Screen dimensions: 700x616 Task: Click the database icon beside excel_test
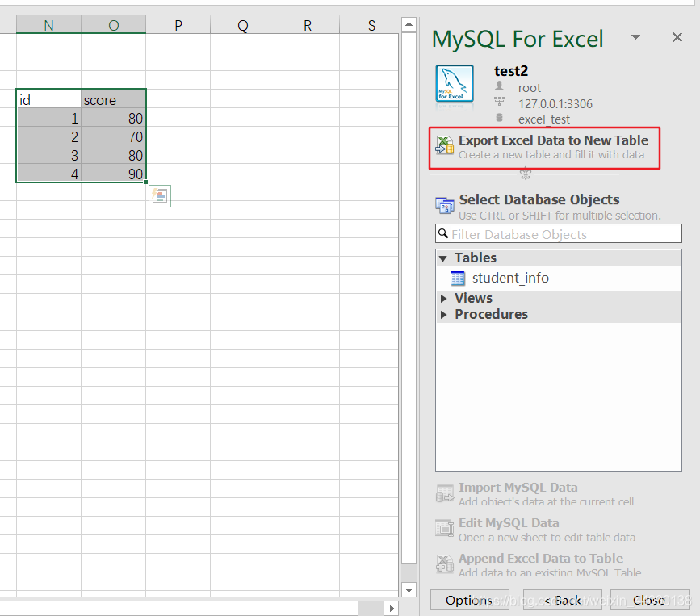499,117
